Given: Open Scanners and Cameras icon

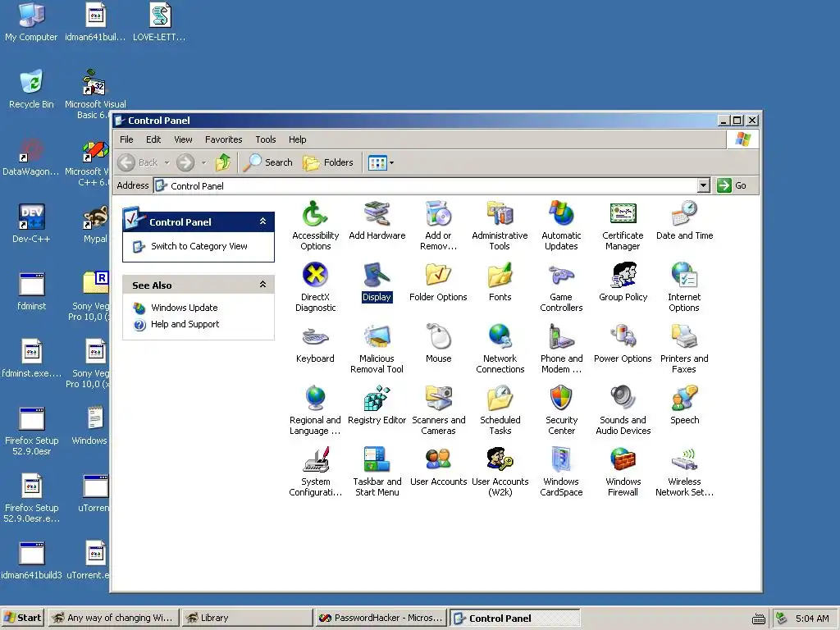Looking at the screenshot, I should (x=438, y=398).
